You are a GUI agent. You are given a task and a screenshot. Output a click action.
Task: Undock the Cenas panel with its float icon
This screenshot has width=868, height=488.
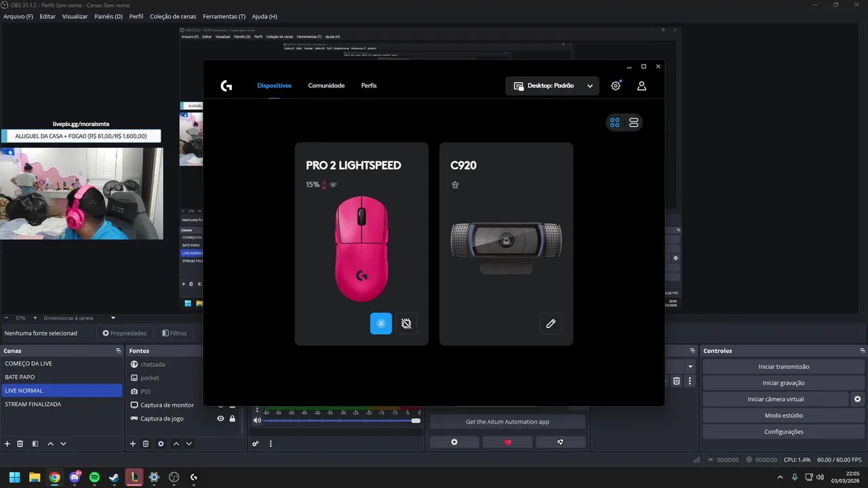(x=118, y=351)
